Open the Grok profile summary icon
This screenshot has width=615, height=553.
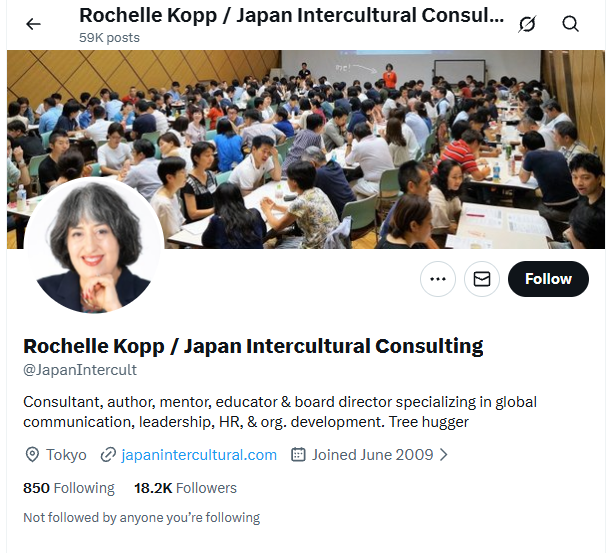click(x=527, y=24)
